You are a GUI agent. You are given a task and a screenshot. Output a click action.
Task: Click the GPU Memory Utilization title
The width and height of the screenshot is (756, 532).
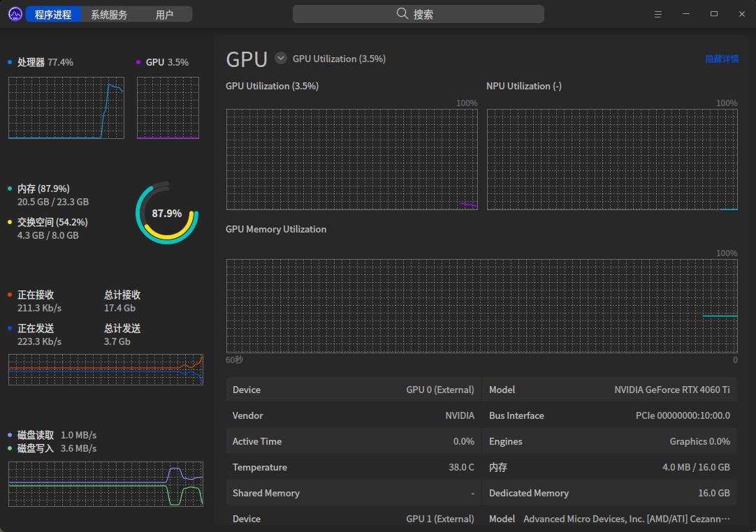click(x=276, y=230)
